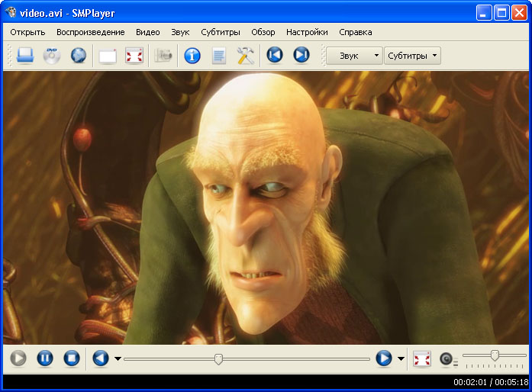Expand rewind options dropdown arrow
Image resolution: width=532 pixels, height=392 pixels.
pos(118,358)
